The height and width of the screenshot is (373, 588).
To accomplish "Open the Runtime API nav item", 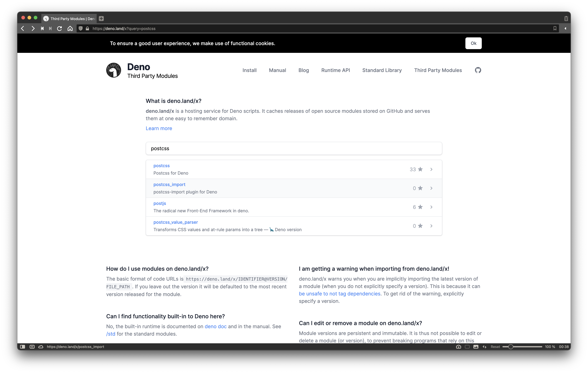I will tap(336, 70).
